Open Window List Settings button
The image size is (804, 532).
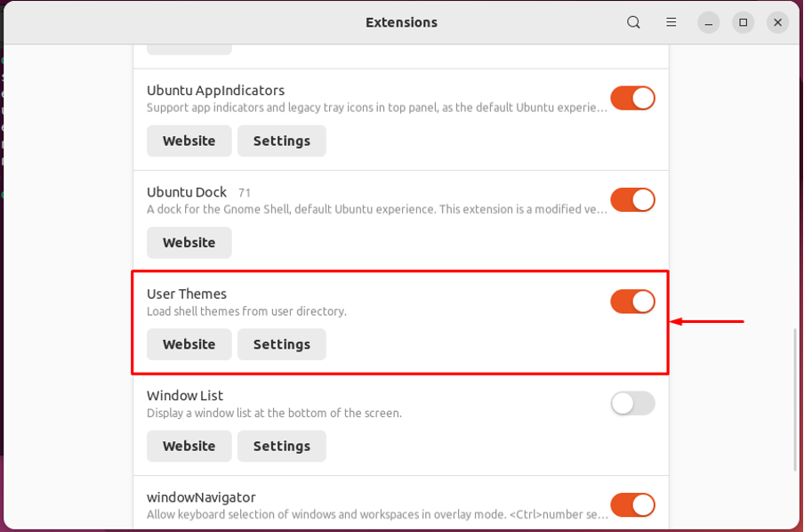281,446
